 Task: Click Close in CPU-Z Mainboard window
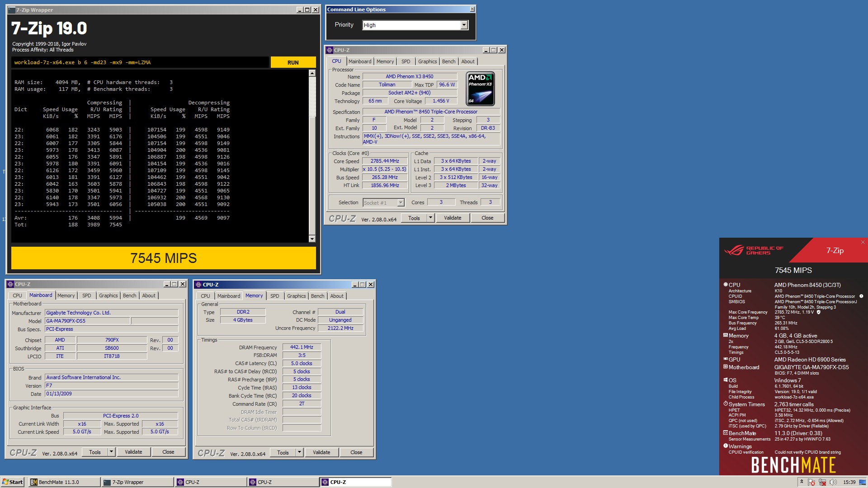pyautogui.click(x=168, y=452)
